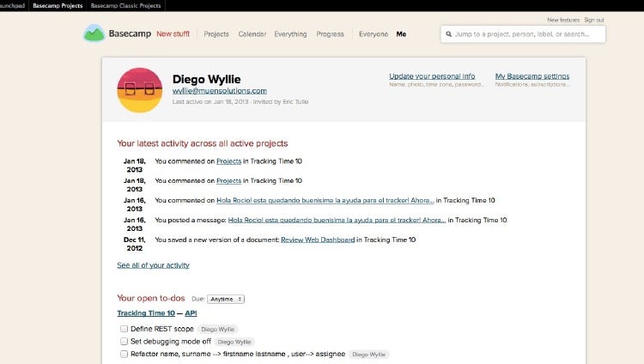Check the Define REST scope to-do

click(x=124, y=329)
